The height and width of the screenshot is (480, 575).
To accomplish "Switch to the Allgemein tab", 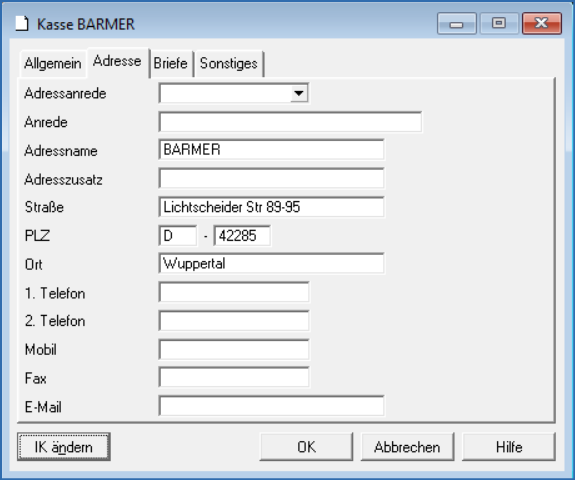I will click(53, 63).
